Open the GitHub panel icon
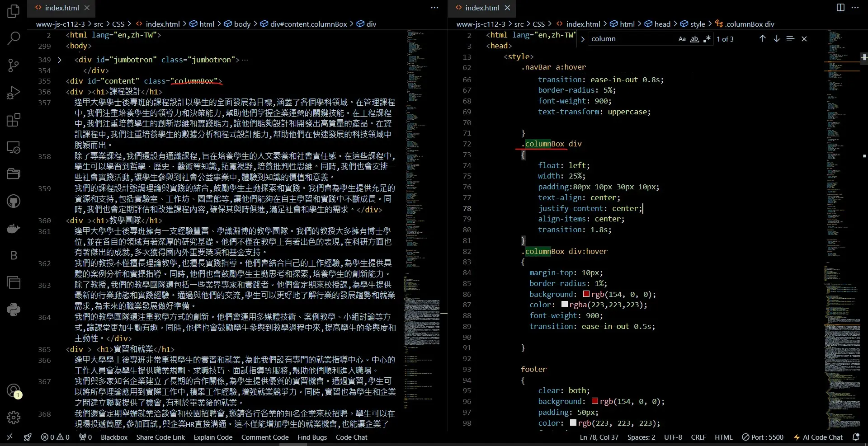This screenshot has height=446, width=868. [x=14, y=201]
